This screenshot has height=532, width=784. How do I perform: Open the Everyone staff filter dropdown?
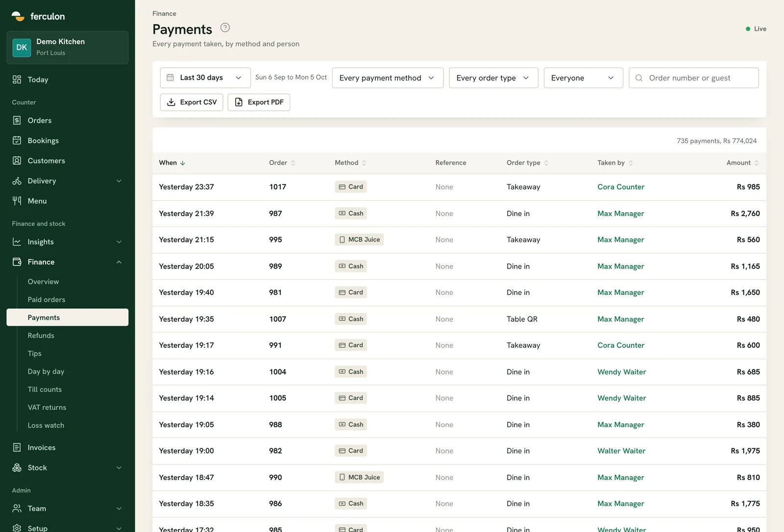583,78
